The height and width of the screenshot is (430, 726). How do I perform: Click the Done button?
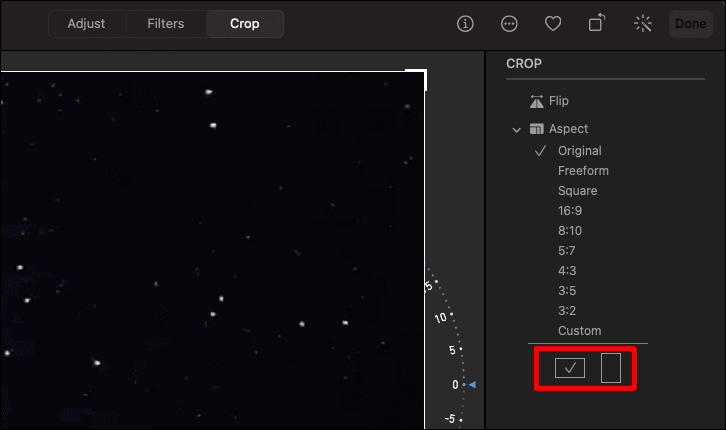click(x=690, y=24)
